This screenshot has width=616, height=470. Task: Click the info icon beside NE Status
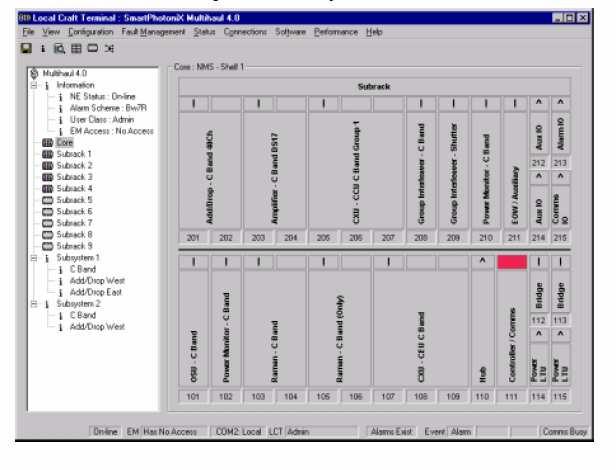coord(60,97)
